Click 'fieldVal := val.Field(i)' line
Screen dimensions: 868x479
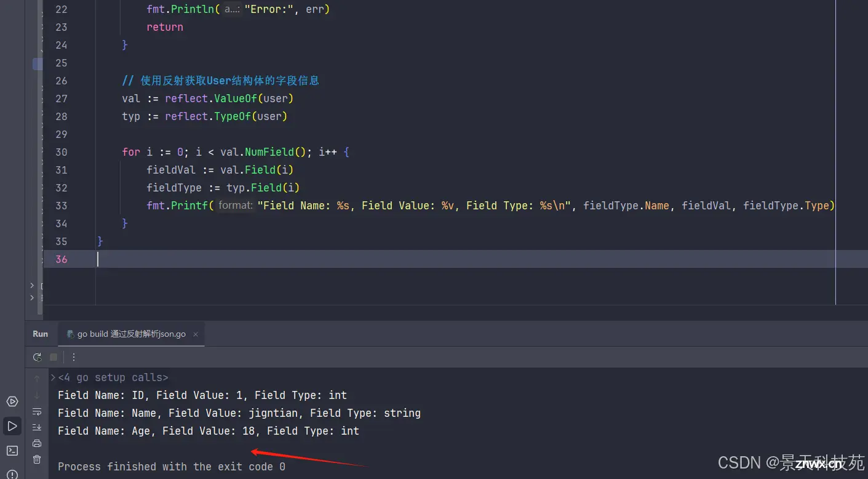(x=220, y=170)
